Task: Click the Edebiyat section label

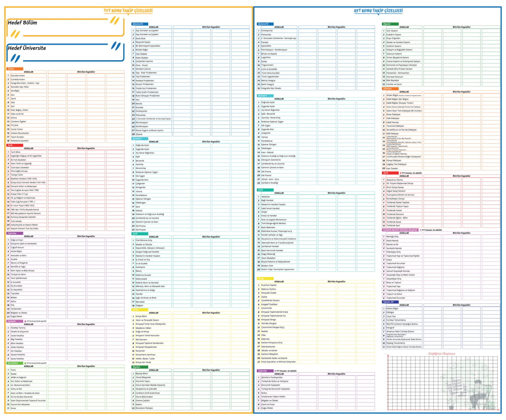Action: [390, 89]
